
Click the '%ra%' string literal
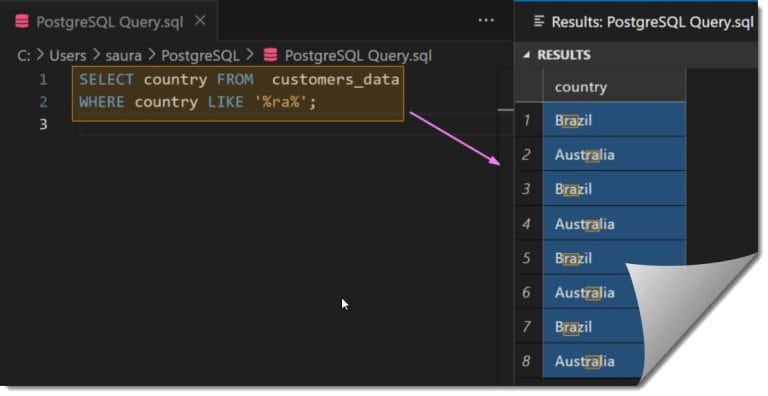tap(281, 102)
